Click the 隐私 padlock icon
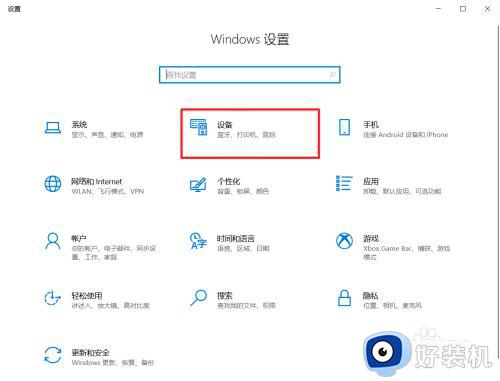 (344, 298)
